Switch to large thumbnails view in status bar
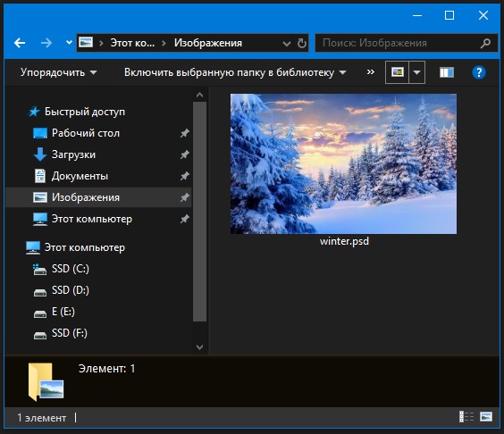Viewport: 504px width, 434px height. tap(486, 417)
